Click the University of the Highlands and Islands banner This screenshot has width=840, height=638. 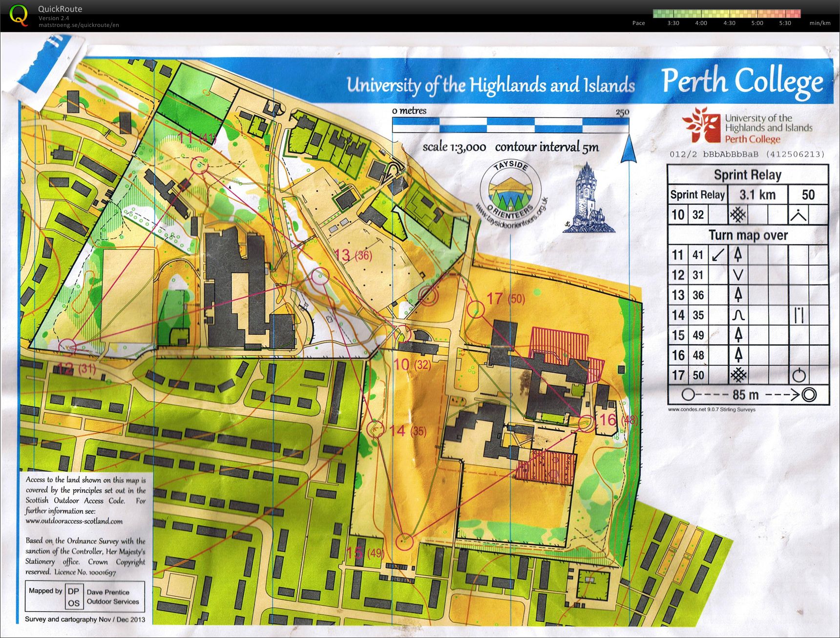coord(490,85)
